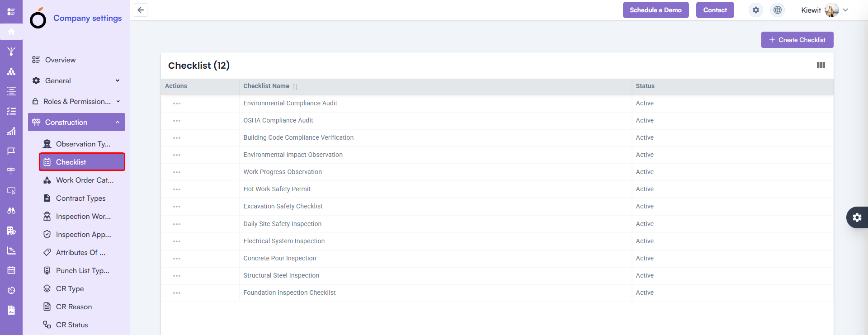The height and width of the screenshot is (335, 868).
Task: Select Punch List Types in sidebar
Action: coord(82,270)
